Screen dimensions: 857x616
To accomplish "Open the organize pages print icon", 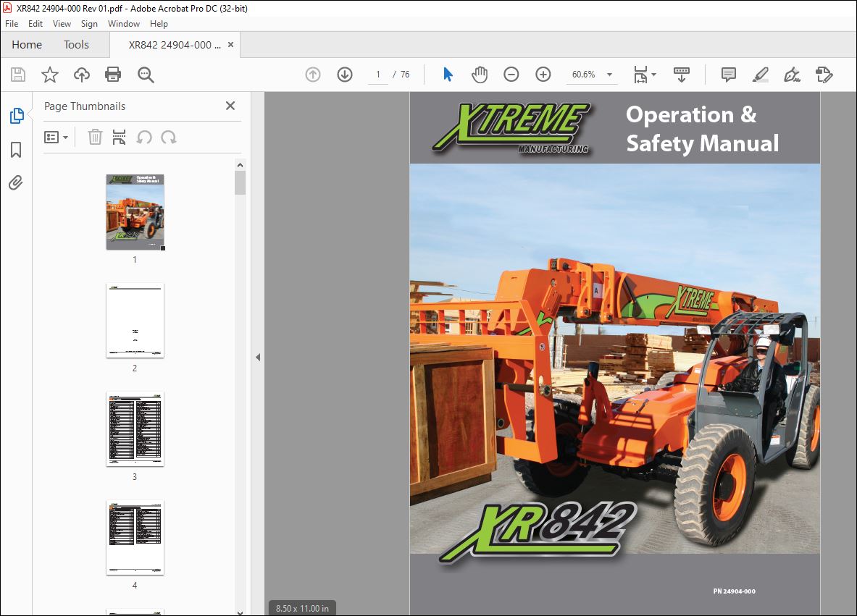I will pos(119,137).
